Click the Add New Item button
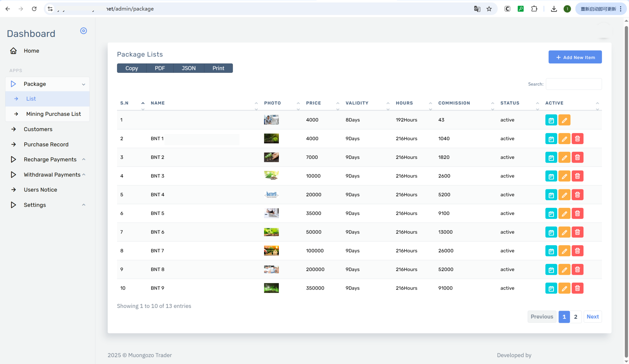Screen dimensions: 629x364 click(575, 57)
